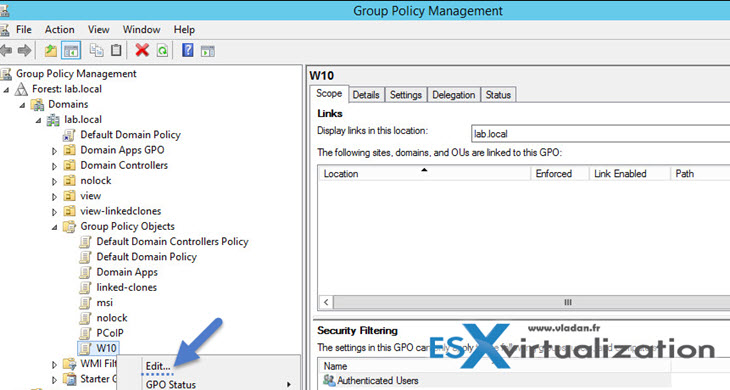Click the Paste clipboard toolbar icon
The height and width of the screenshot is (390, 730).
116,50
